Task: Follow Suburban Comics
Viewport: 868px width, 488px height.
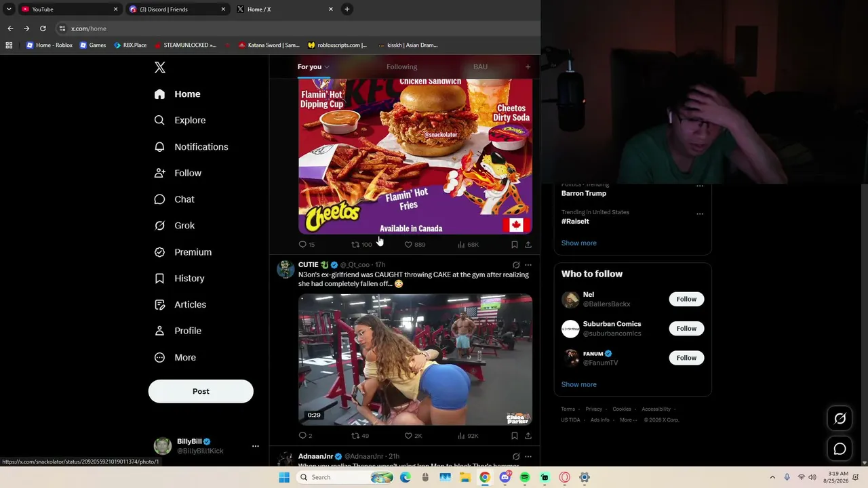Action: click(686, 329)
